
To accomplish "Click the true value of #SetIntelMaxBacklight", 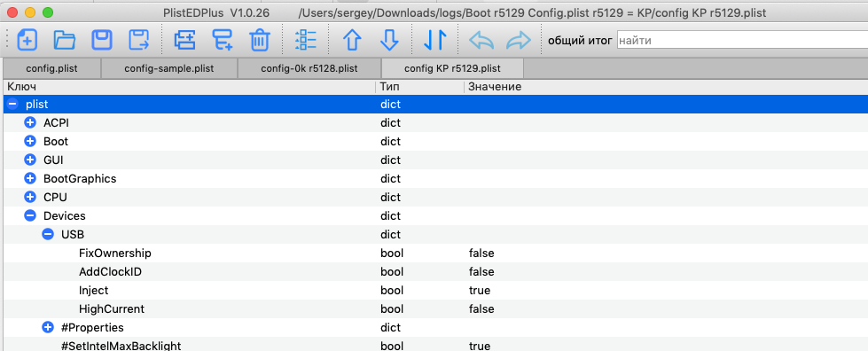I will [480, 346].
